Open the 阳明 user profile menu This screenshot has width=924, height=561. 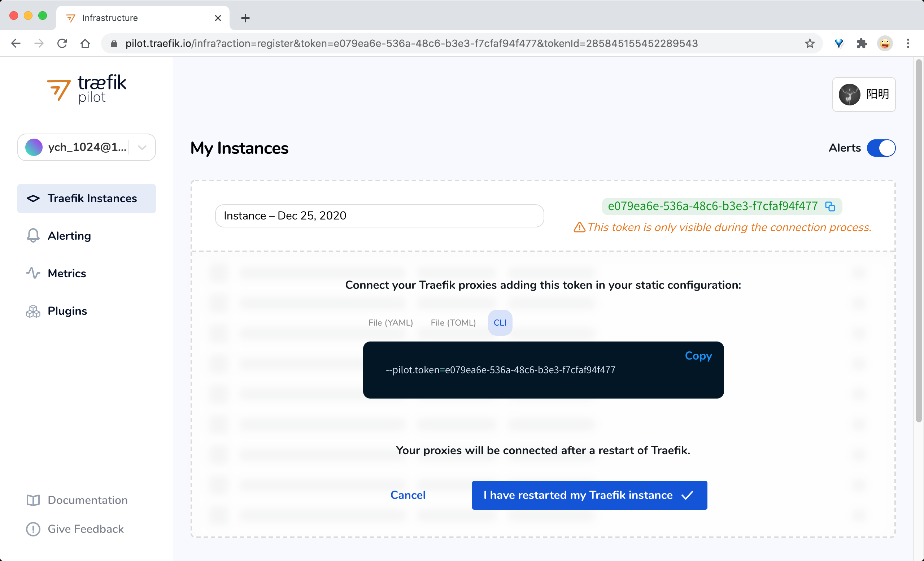864,94
